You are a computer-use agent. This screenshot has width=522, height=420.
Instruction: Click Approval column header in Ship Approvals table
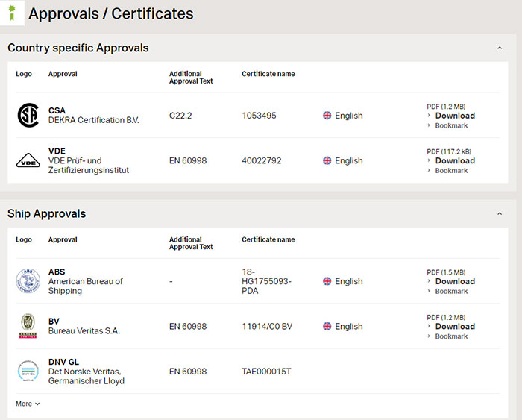(x=63, y=239)
